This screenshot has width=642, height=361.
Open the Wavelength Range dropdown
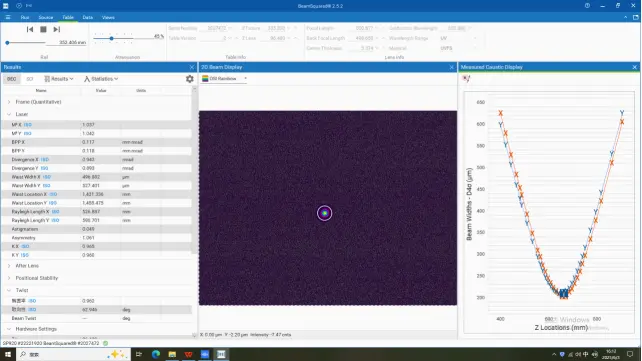pos(458,38)
